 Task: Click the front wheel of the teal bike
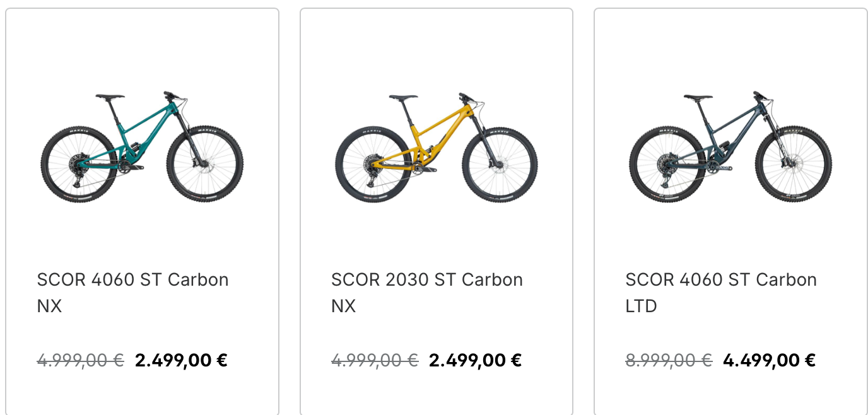(x=205, y=164)
